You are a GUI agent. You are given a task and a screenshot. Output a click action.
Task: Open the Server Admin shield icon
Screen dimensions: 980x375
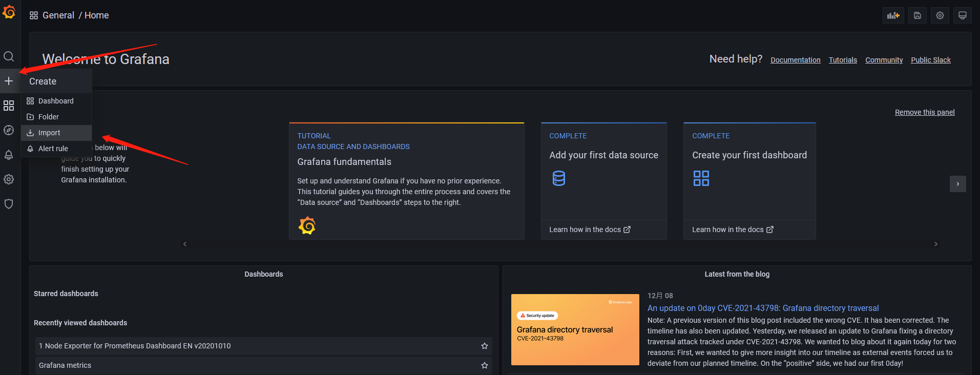point(9,204)
